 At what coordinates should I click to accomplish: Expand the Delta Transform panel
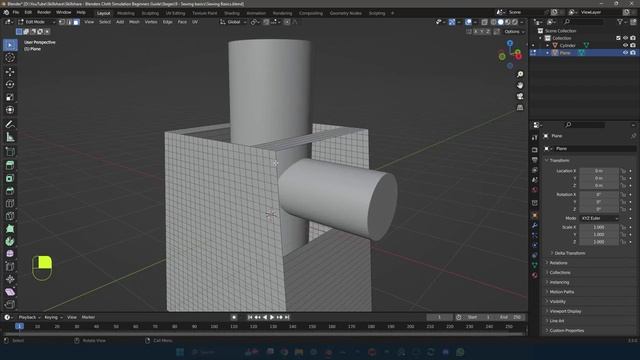[569, 253]
